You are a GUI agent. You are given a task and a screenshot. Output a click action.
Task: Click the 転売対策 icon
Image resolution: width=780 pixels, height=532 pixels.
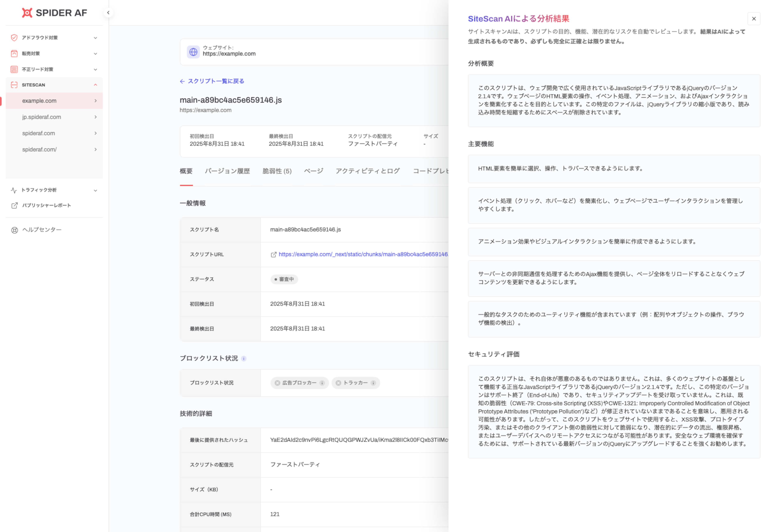[14, 53]
